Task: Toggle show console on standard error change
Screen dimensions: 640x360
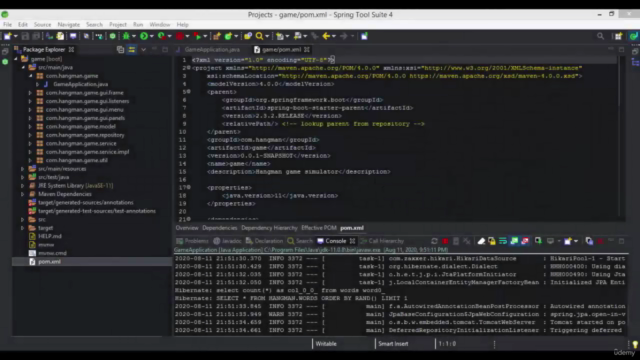Action: pos(525,241)
